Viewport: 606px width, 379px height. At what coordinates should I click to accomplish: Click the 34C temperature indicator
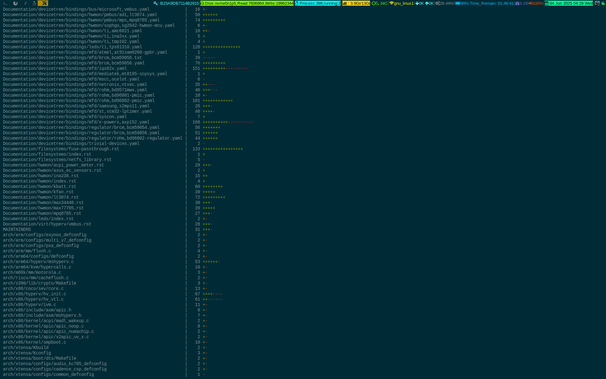380,3
